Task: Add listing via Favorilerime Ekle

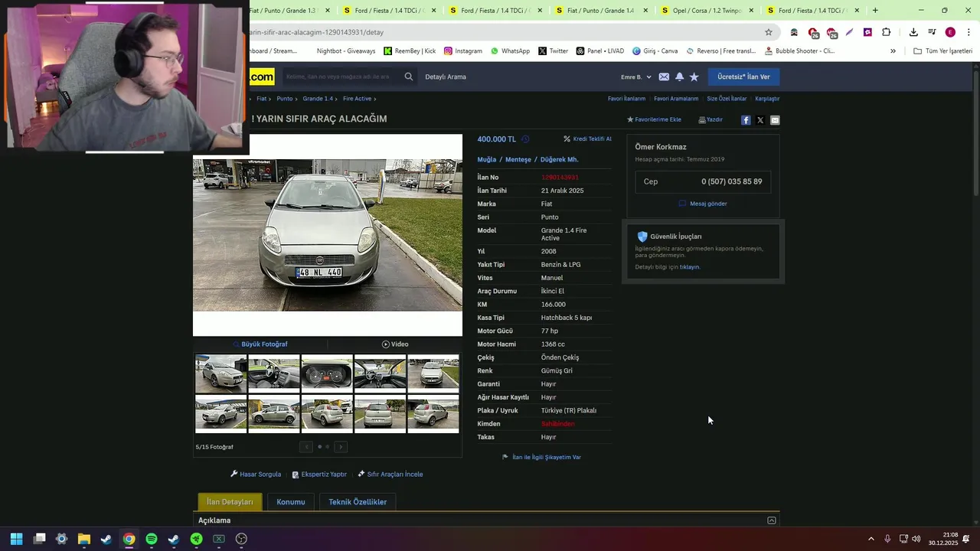Action: click(x=654, y=119)
